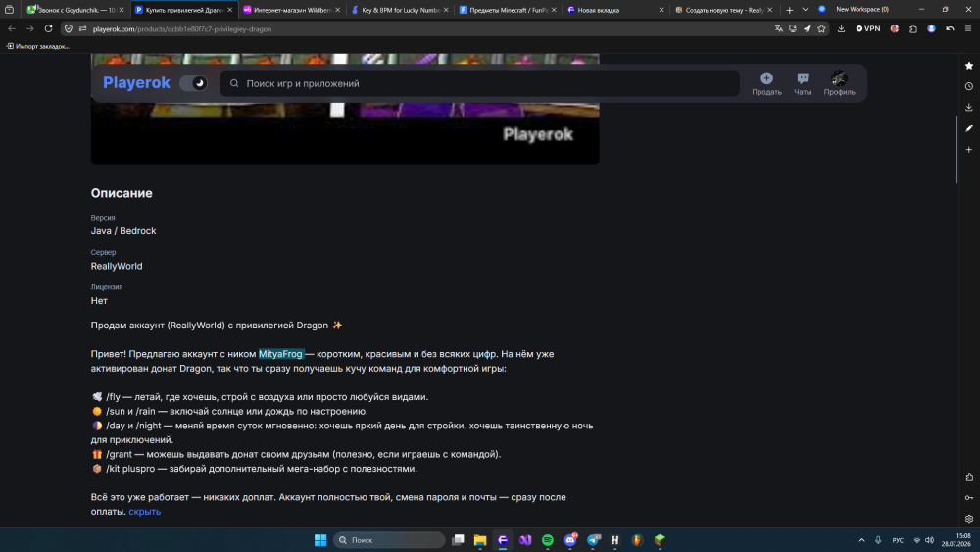Open the Windows Start menu
Image resolution: width=980 pixels, height=552 pixels.
click(320, 540)
